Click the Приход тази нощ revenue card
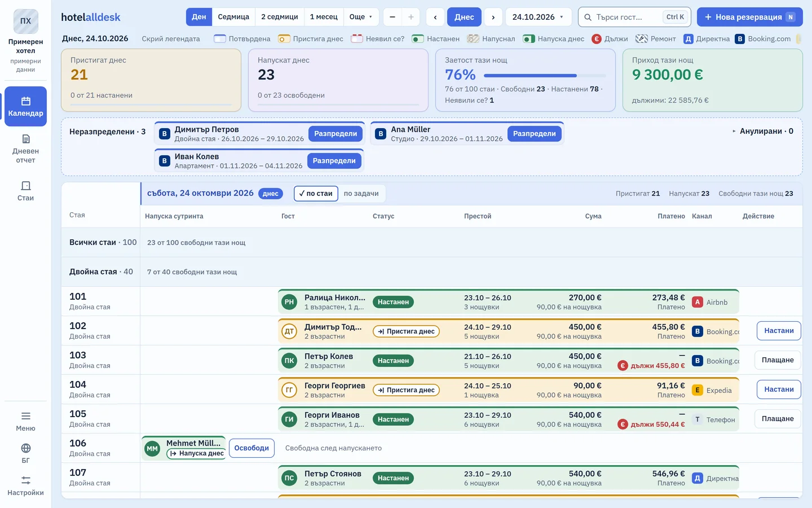Screen dimensions: 812x508 pyautogui.click(x=713, y=80)
